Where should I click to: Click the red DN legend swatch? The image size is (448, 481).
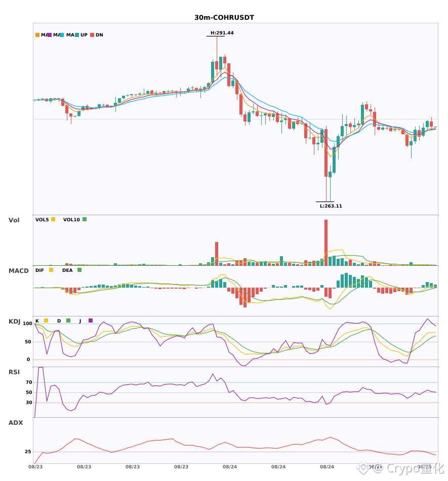tap(92, 35)
